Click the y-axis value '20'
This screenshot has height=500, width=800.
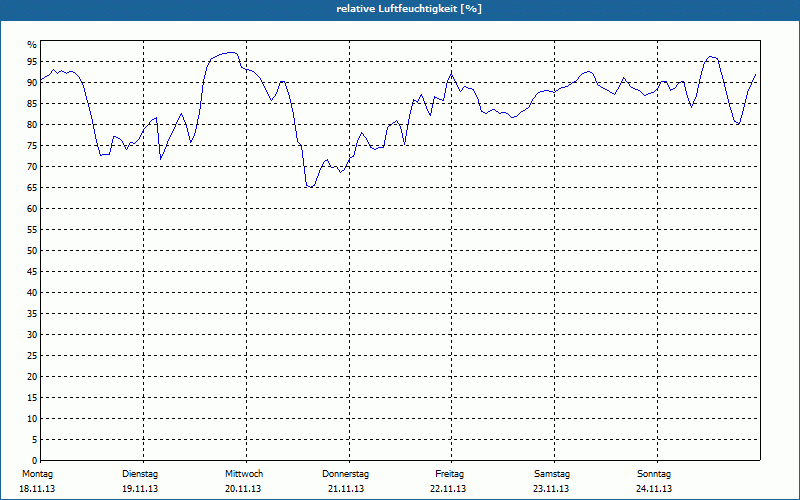tap(32, 377)
